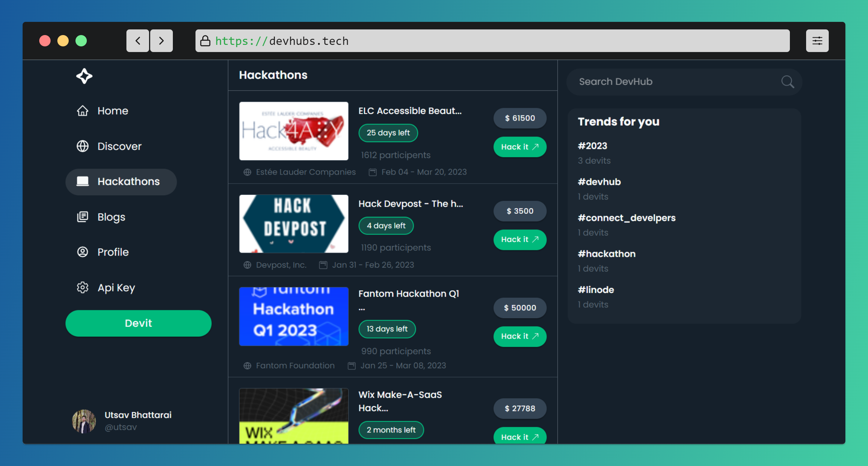Click the Hack Devpost thumbnail image

[x=294, y=224]
